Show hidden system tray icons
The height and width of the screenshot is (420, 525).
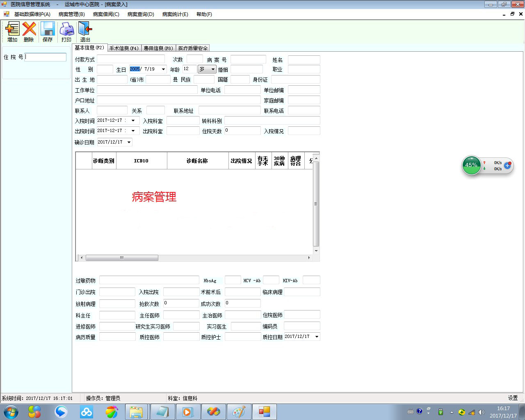[x=452, y=412]
